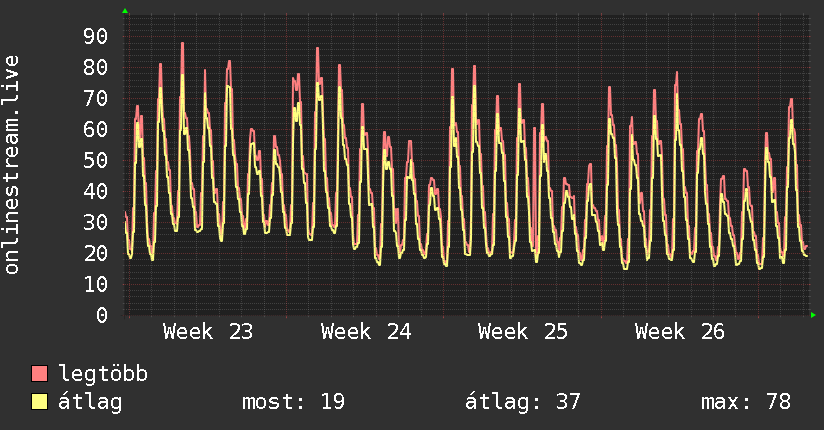This screenshot has height=430, width=824.
Task: Click the 'max: 78' maximum value
Action: point(746,402)
